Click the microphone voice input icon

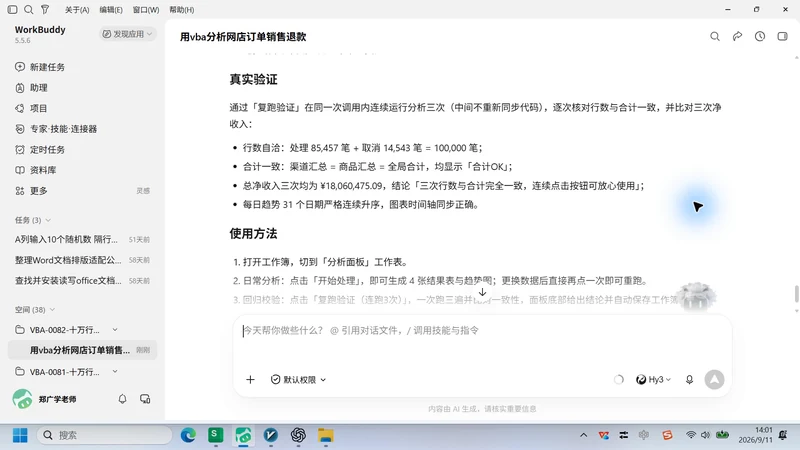pyautogui.click(x=689, y=380)
